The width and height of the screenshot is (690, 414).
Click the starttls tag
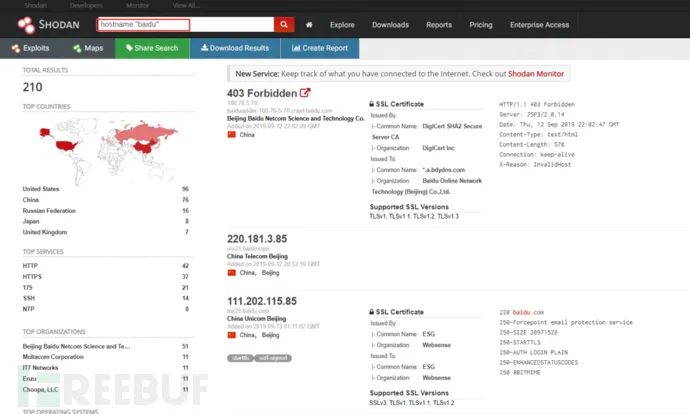(x=240, y=358)
